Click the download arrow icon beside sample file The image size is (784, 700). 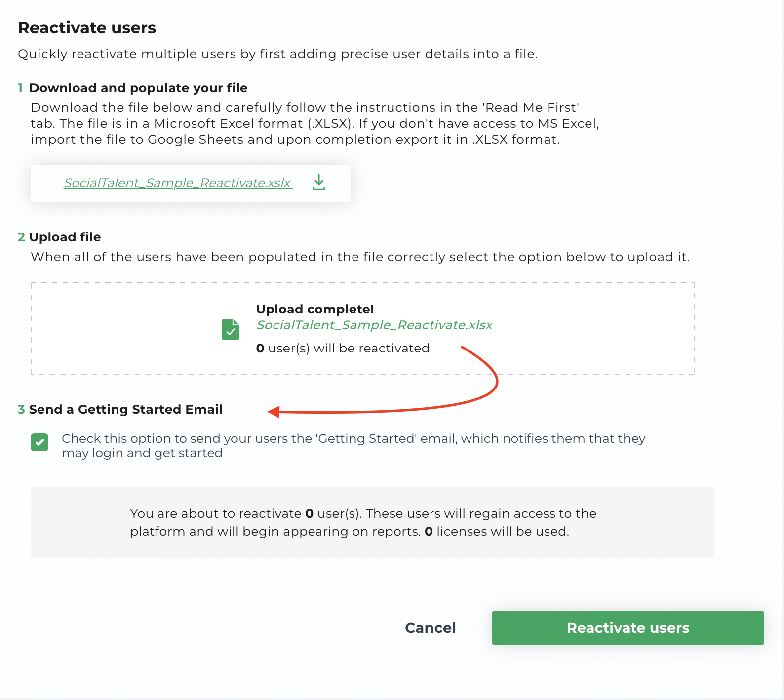pos(319,182)
